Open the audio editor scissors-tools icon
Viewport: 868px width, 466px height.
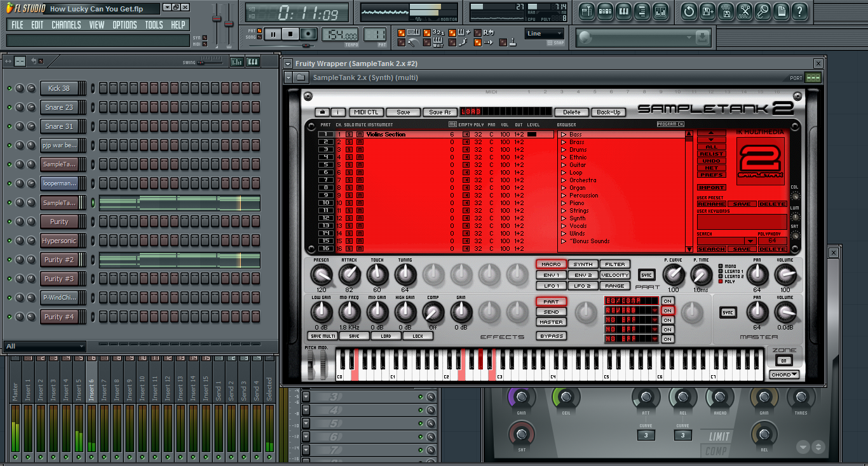coord(745,11)
